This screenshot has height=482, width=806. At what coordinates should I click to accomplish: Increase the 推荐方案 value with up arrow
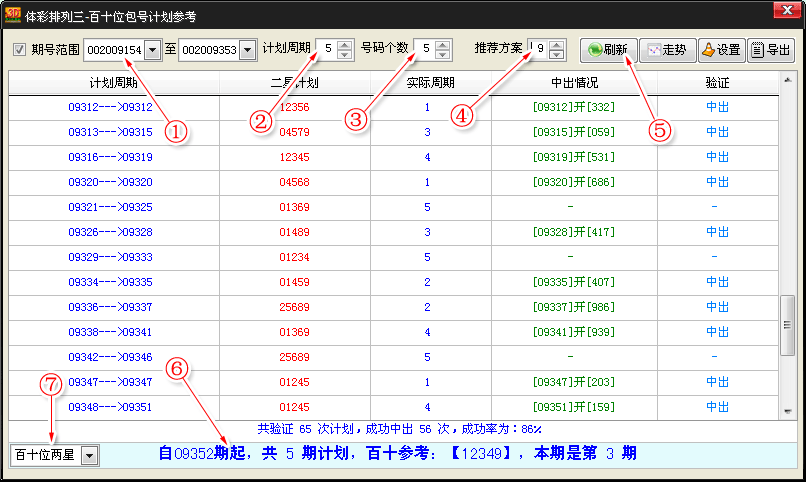(556, 45)
